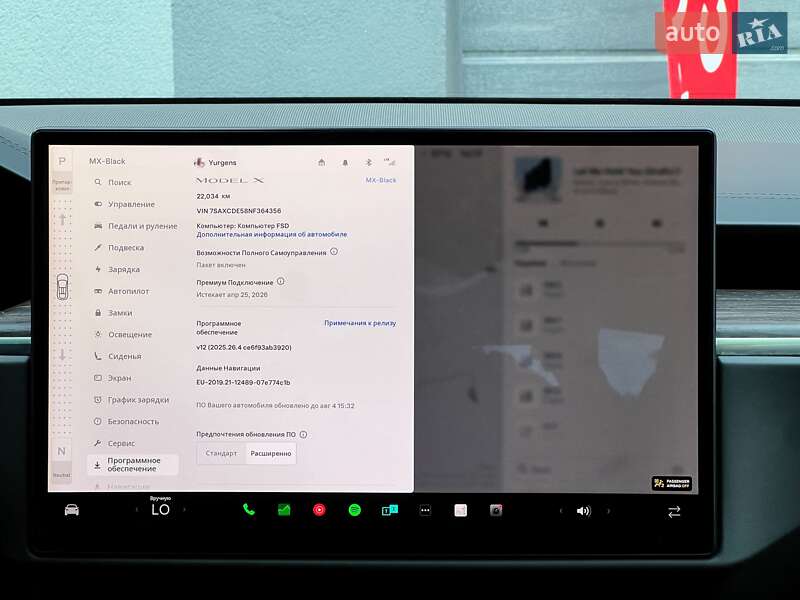Open notifications bell icon
Viewport: 800px width, 600px height.
[x=345, y=162]
